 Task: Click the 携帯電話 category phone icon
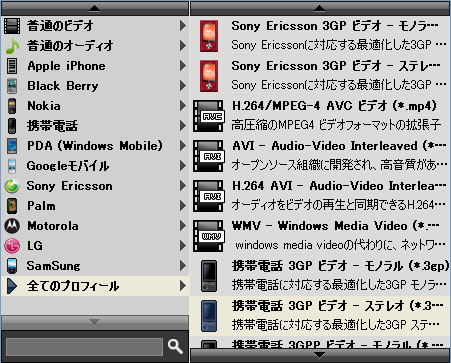12,126
